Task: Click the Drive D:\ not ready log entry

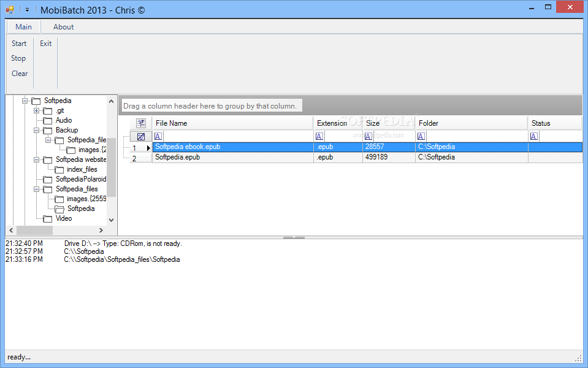Action: (123, 244)
